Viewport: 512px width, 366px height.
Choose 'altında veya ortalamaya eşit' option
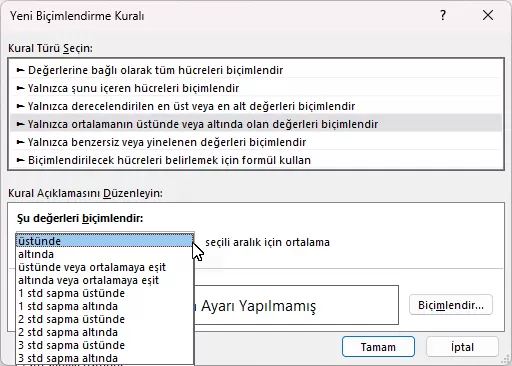tap(105, 280)
